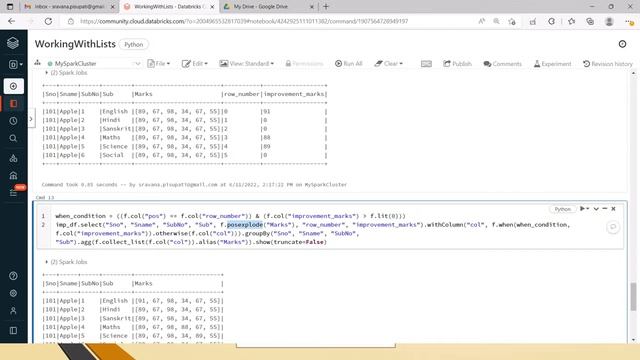
Task: Click the Zoom magnifier icon in address bar
Action: (496, 21)
